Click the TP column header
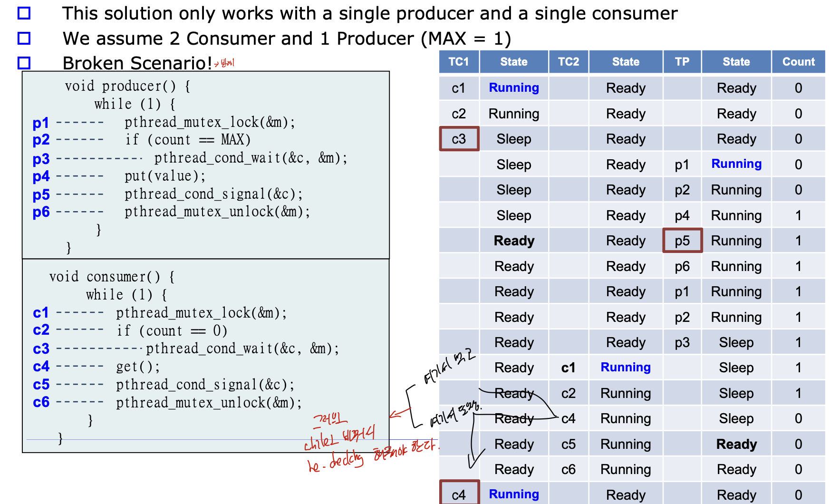 (682, 62)
